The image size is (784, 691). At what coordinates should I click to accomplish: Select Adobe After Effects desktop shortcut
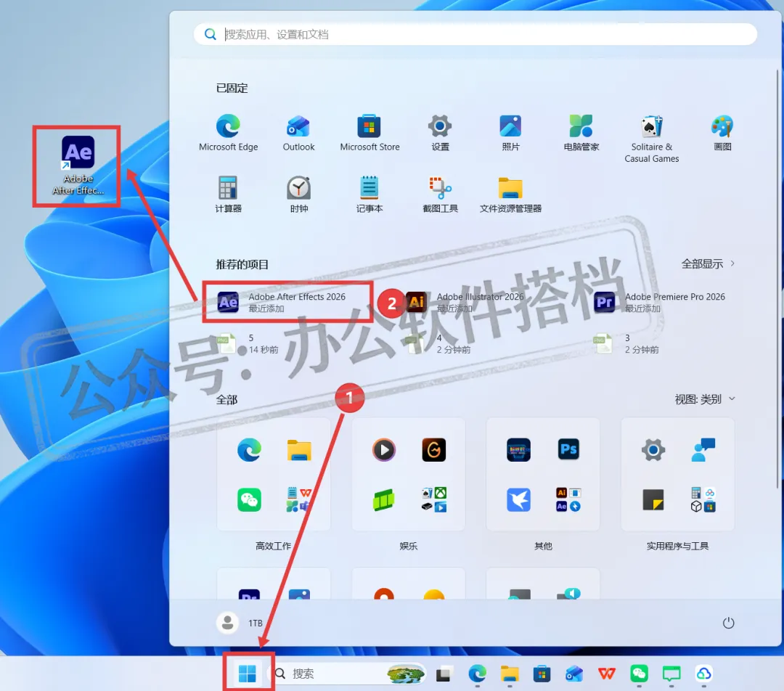(78, 165)
